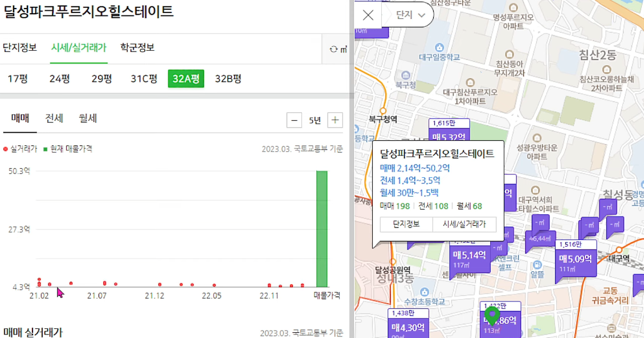This screenshot has width=644, height=338.
Task: Click the popup's 시세/실거래가 button
Action: 464,224
